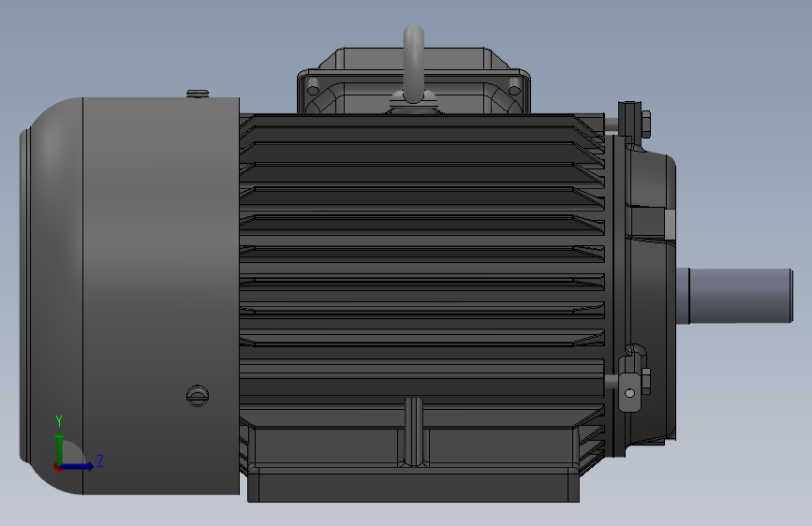Select the red origin point of the triad
Screen dimensions: 812x526
58,467
